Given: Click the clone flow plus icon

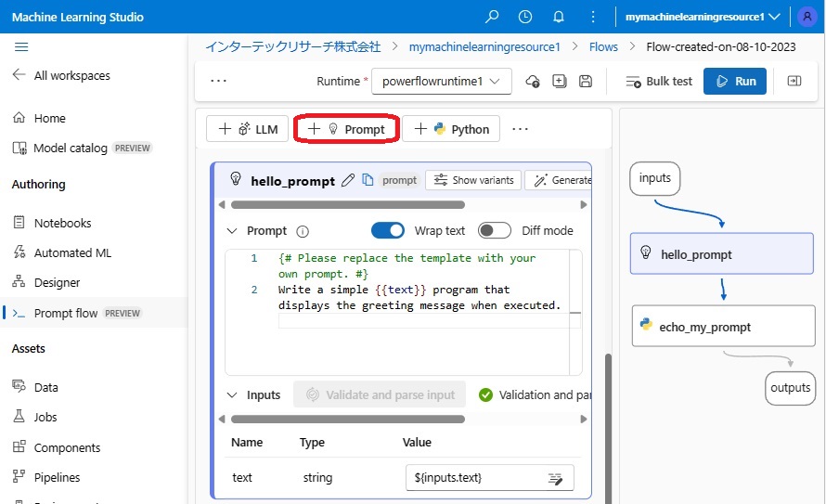Looking at the screenshot, I should [x=559, y=81].
